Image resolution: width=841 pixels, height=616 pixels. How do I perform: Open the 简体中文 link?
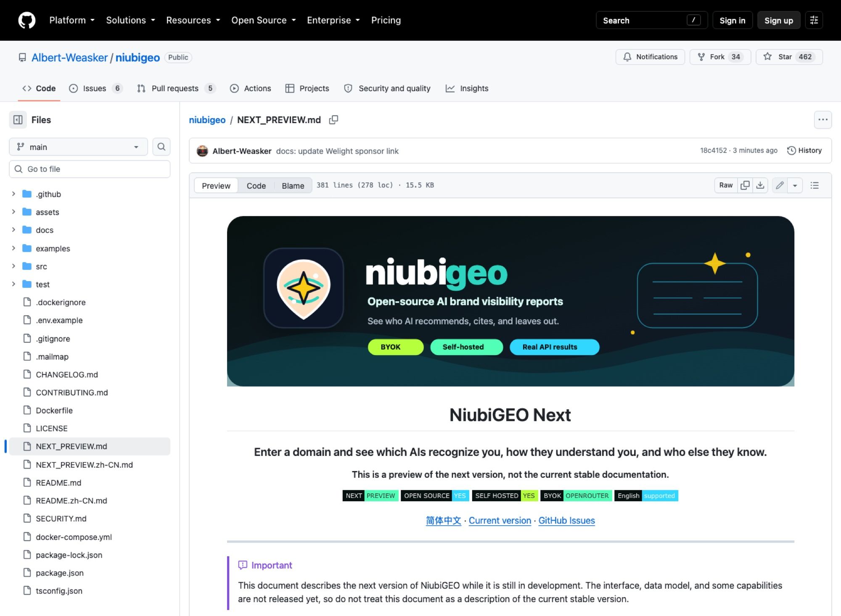[x=443, y=520]
